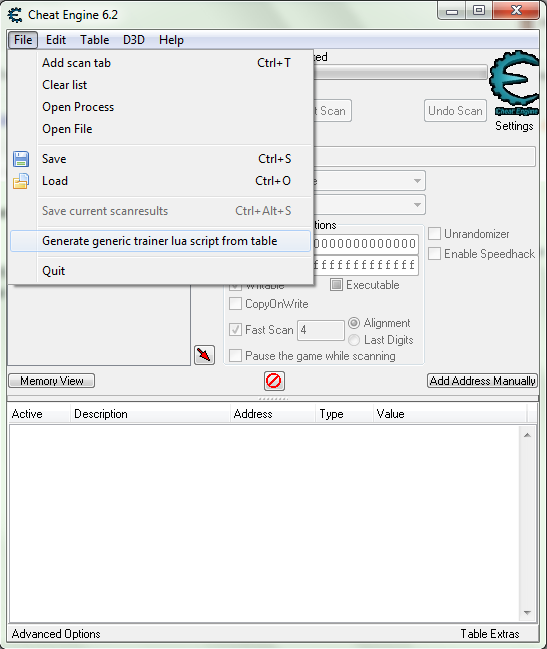Close the Cheat Engine window
This screenshot has width=547, height=649.
click(516, 11)
